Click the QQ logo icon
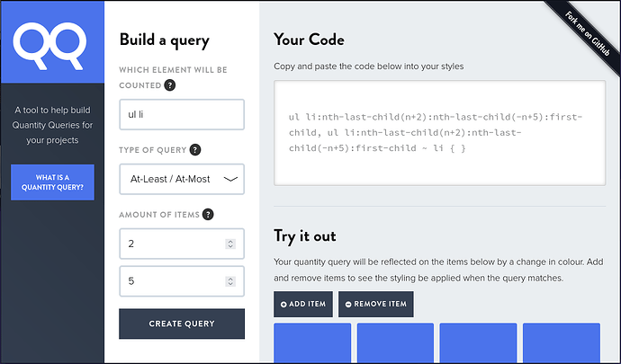Image resolution: width=621 pixels, height=364 pixels. click(x=52, y=42)
